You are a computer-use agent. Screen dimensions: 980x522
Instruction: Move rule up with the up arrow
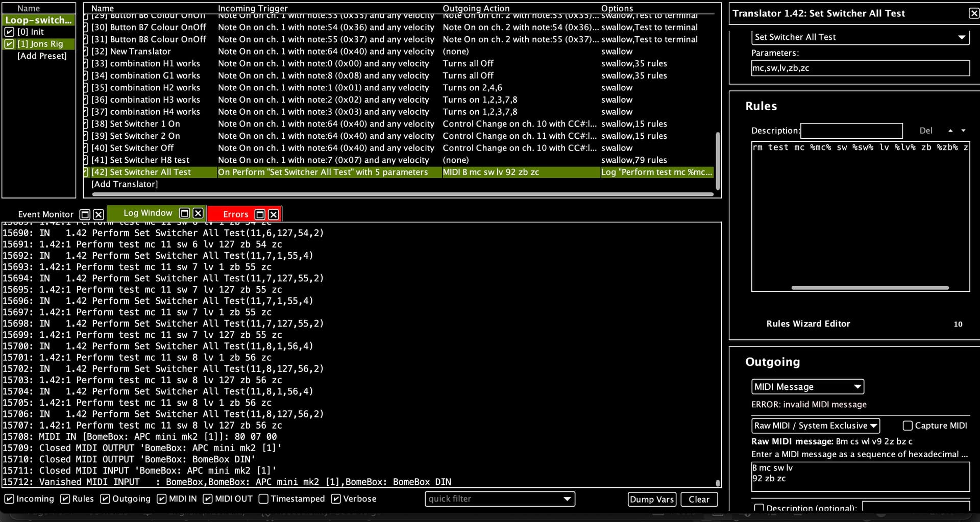tap(950, 131)
